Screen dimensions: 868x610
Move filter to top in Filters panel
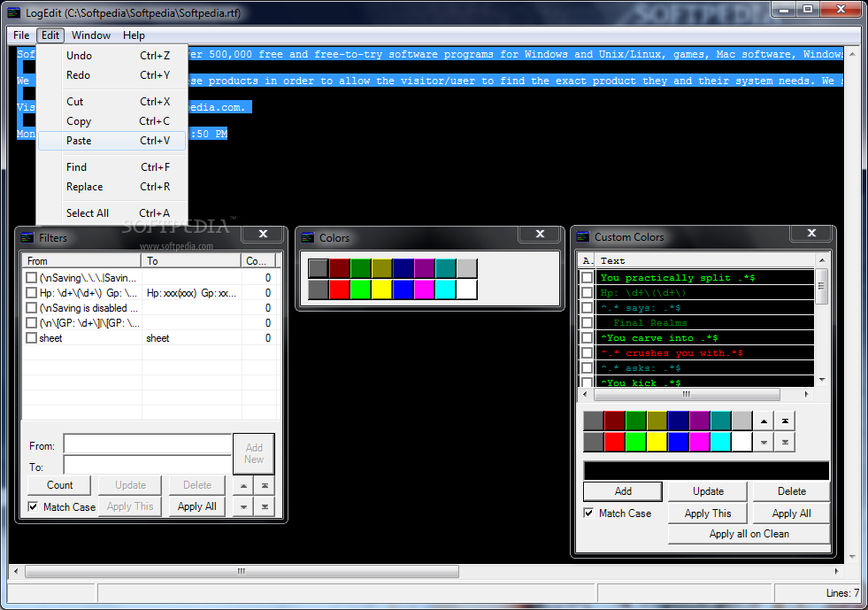point(265,485)
